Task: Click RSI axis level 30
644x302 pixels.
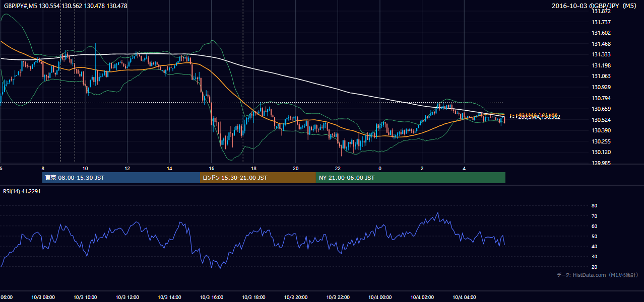Action: click(594, 257)
